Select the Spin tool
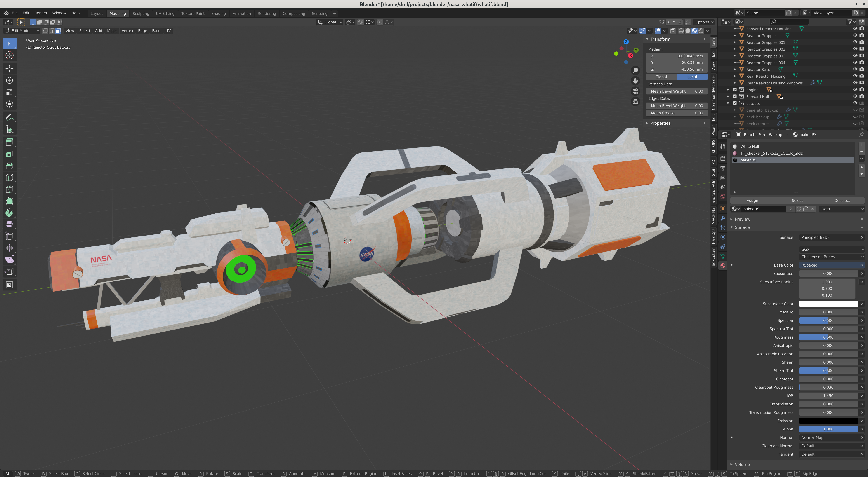The width and height of the screenshot is (868, 477). pyautogui.click(x=9, y=213)
